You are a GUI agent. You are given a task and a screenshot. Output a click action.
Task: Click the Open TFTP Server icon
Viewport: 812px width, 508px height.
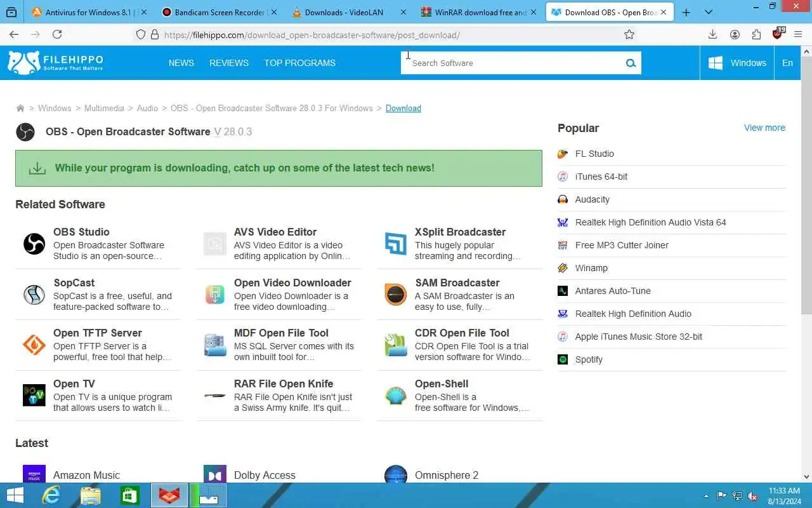coord(34,345)
